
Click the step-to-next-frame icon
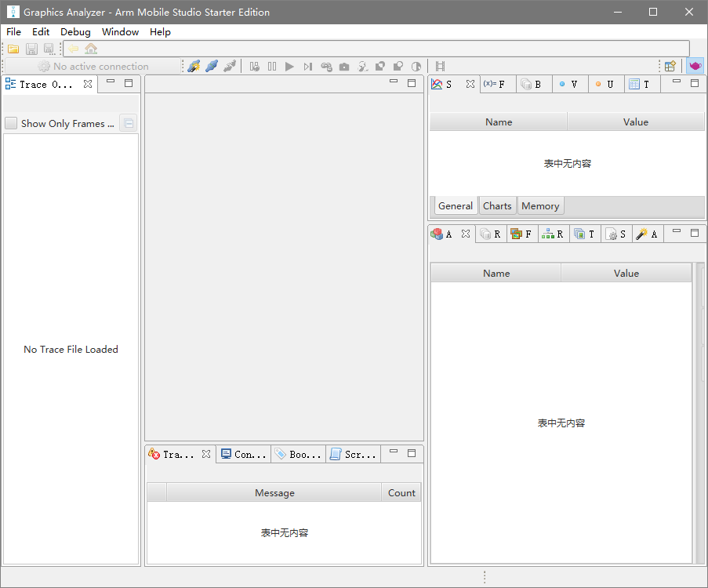click(x=308, y=67)
